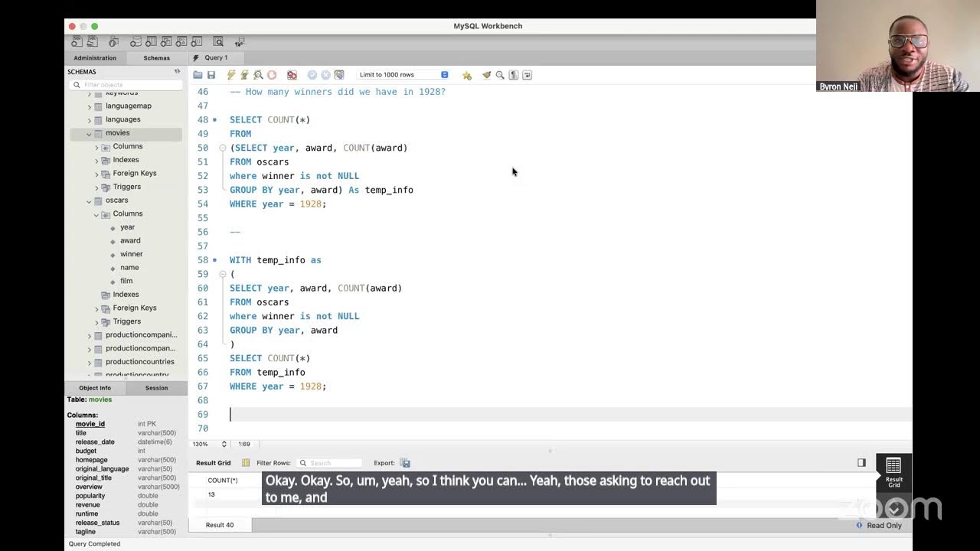The image size is (980, 551).
Task: Switch to the Schemas tab
Action: point(156,58)
